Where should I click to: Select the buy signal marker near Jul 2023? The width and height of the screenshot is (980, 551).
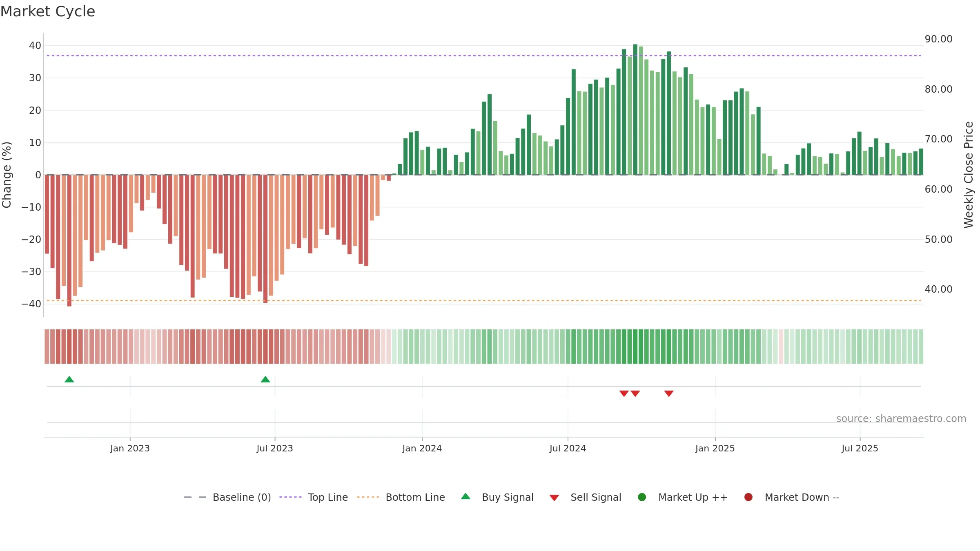click(x=265, y=380)
